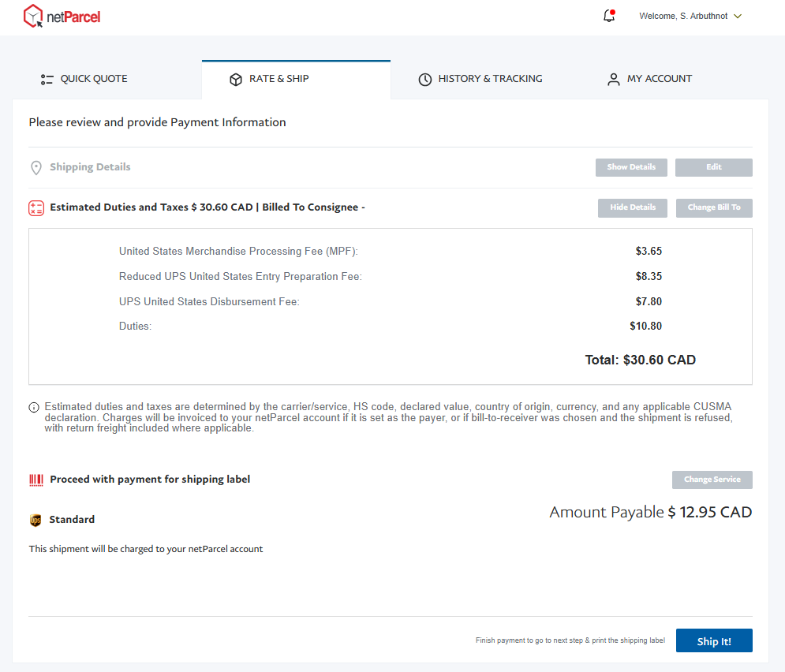
Task: Click the charged to netParcel account note
Action: pyautogui.click(x=146, y=549)
